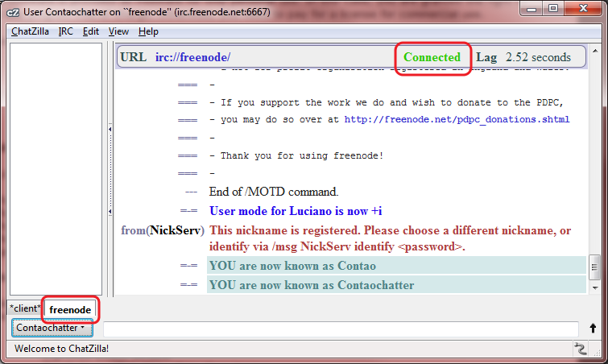Click in the chat message input field
608x364 pixels.
click(340, 329)
